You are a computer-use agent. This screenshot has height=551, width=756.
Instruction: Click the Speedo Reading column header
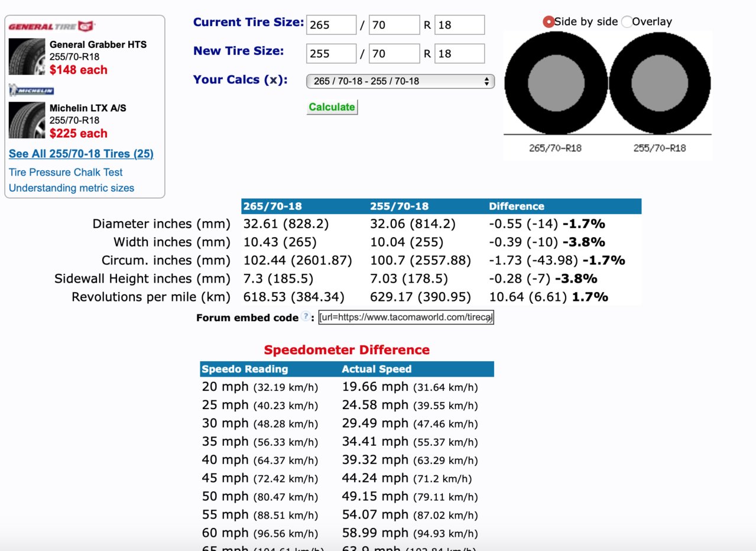click(x=245, y=369)
